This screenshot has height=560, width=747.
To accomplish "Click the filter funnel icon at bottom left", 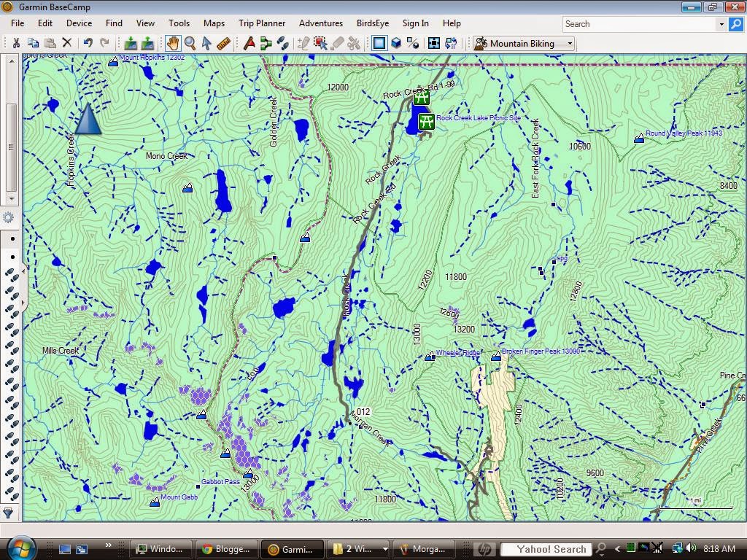I will coord(8,513).
